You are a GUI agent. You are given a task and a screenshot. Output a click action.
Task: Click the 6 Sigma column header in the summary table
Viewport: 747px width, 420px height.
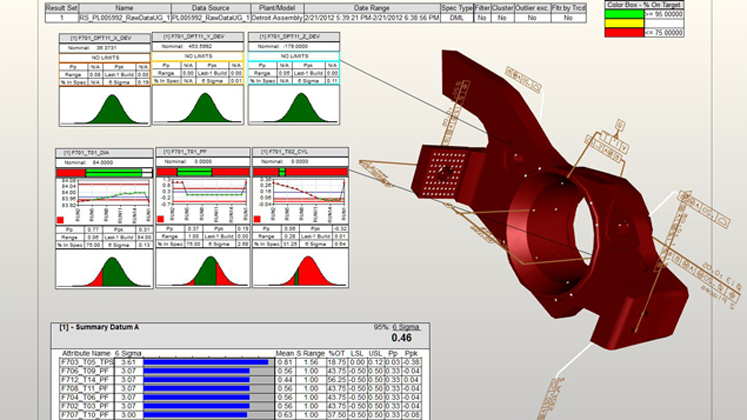128,354
